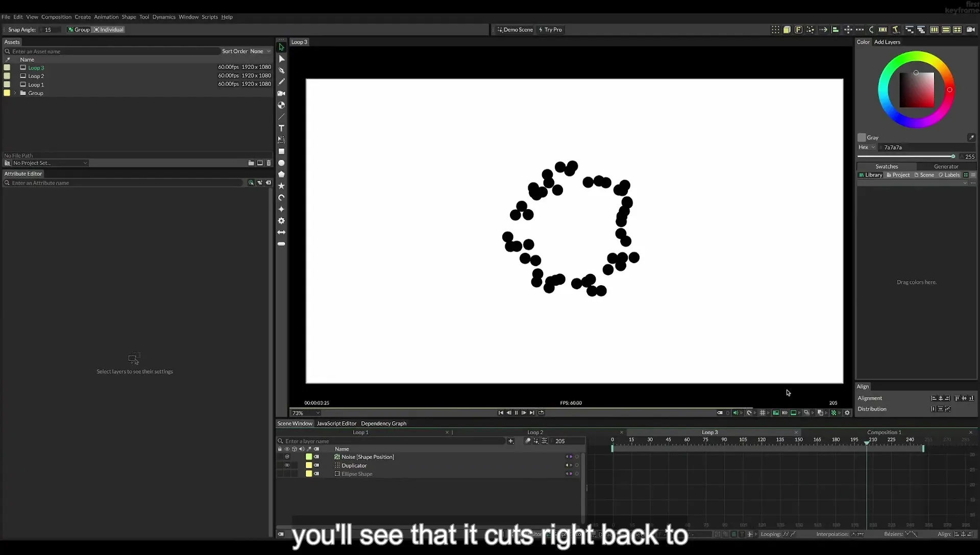Delete asset using trash icon

coord(269,163)
